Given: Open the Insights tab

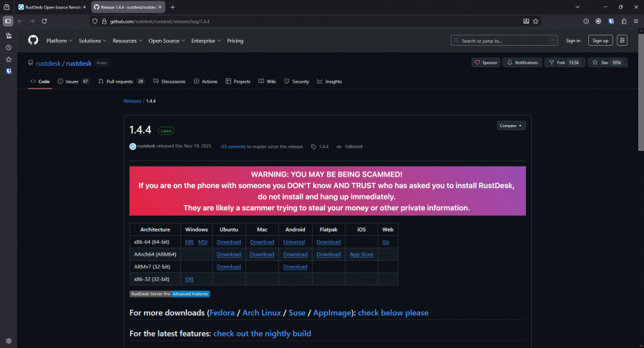Looking at the screenshot, I should (x=329, y=81).
